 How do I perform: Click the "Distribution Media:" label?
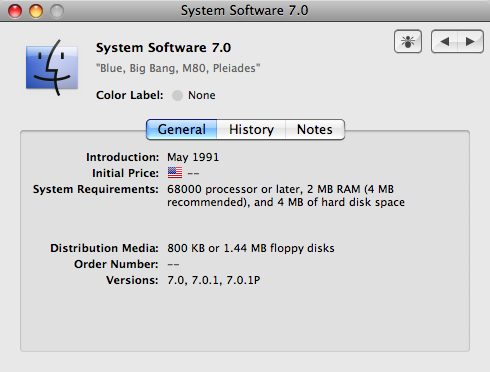pos(104,248)
